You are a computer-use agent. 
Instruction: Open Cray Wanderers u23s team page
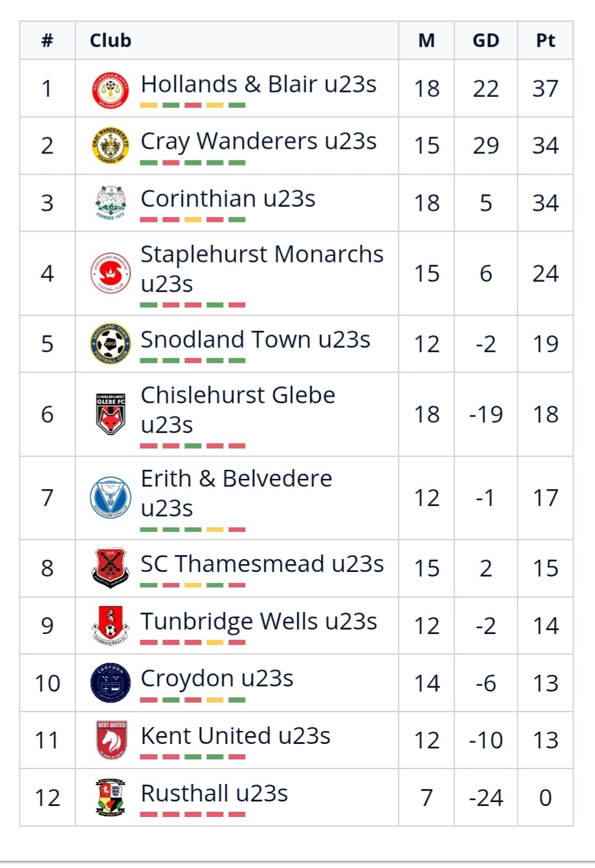point(258,142)
